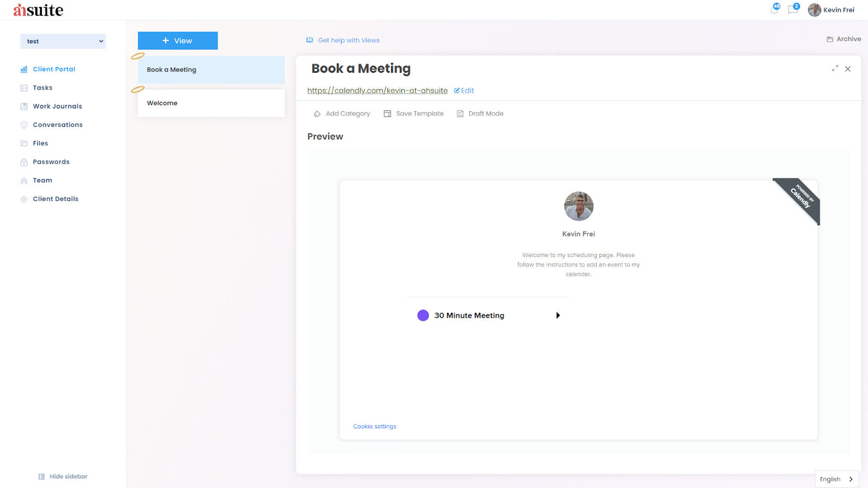Open the calendly.com/kevin-at-ahsuite link
The height and width of the screenshot is (488, 868).
coord(377,91)
